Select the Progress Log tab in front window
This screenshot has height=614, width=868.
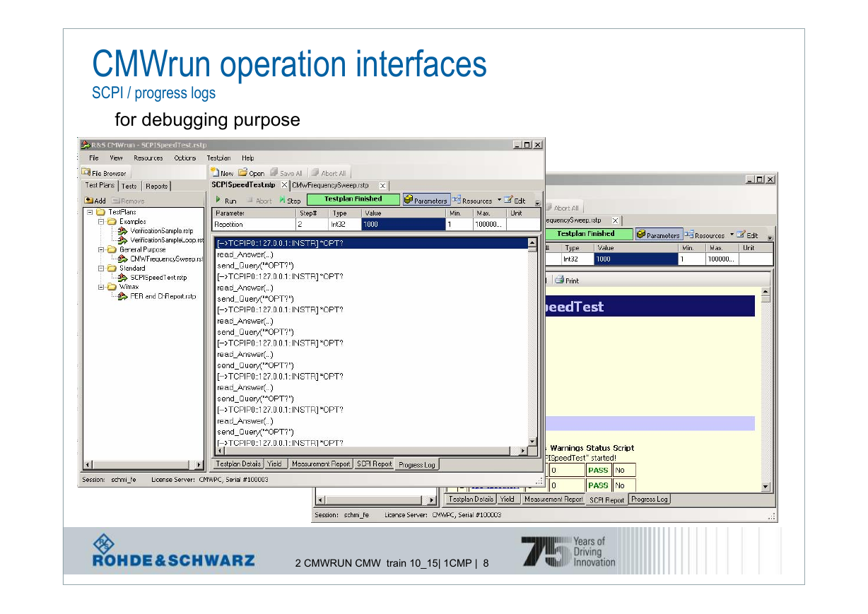(416, 465)
